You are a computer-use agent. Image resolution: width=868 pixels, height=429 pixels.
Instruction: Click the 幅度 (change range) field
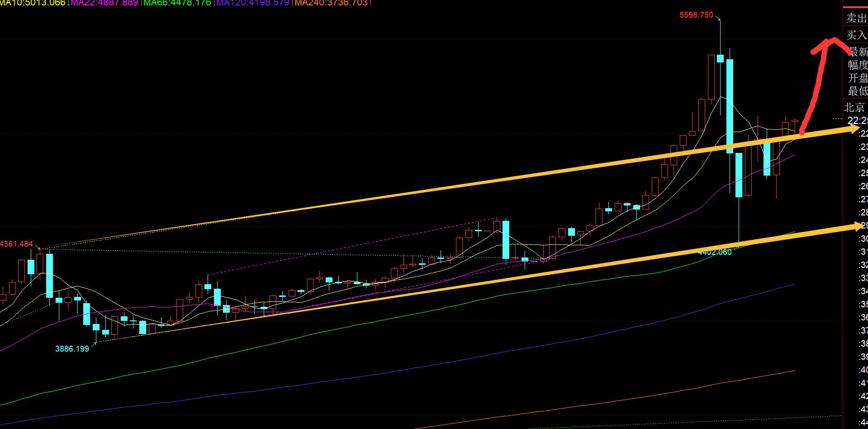(858, 65)
